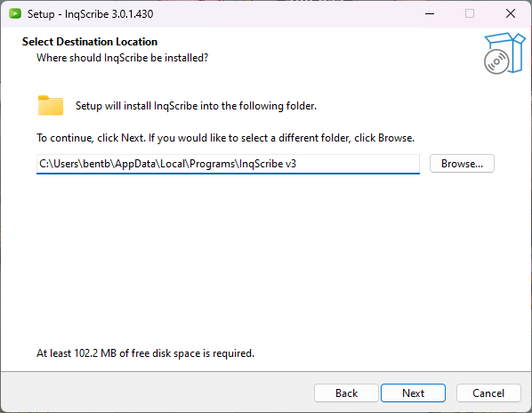Viewport: 532px width, 413px height.
Task: Click the installer box and disc icon
Action: click(504, 53)
